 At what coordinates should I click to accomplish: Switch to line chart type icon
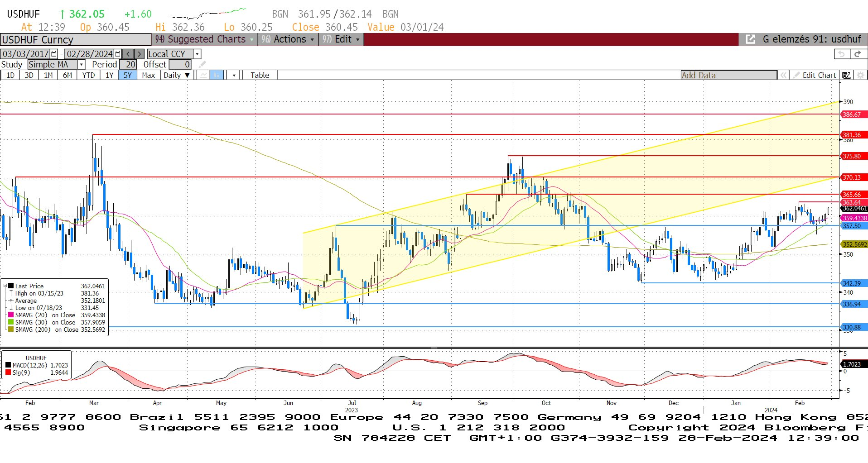coord(203,75)
